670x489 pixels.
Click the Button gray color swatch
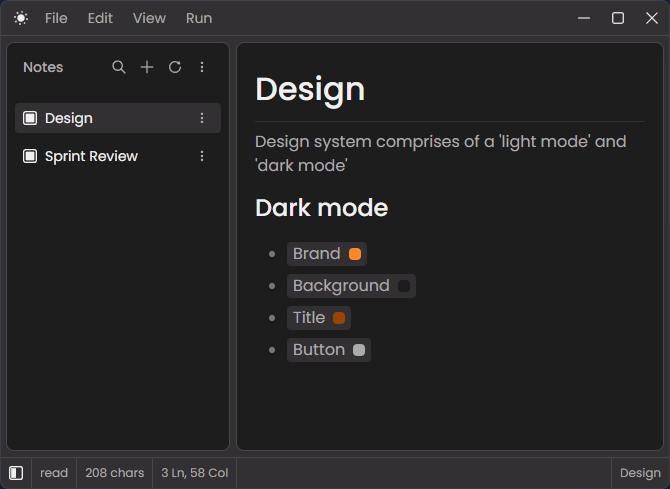[359, 350]
